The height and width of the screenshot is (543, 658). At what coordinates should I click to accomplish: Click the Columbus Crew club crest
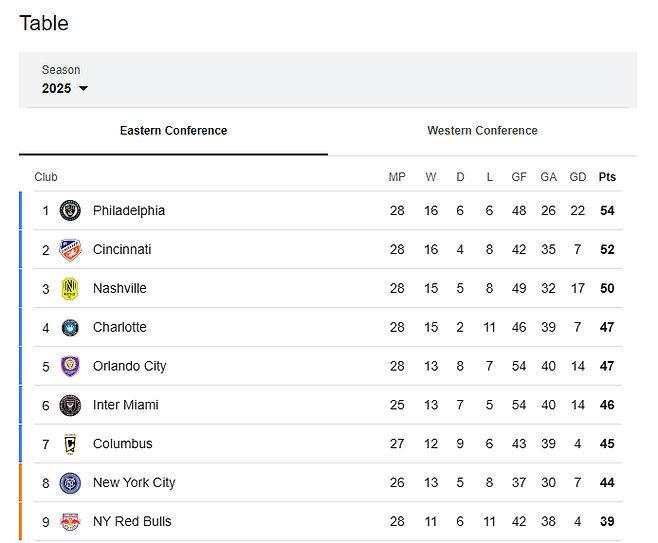point(69,444)
